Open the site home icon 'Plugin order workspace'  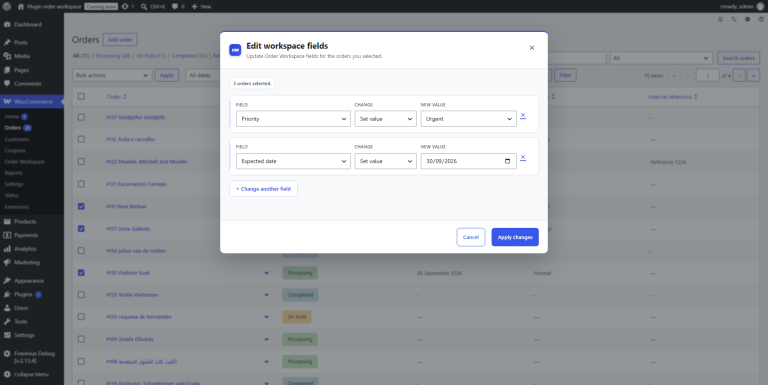49,6
